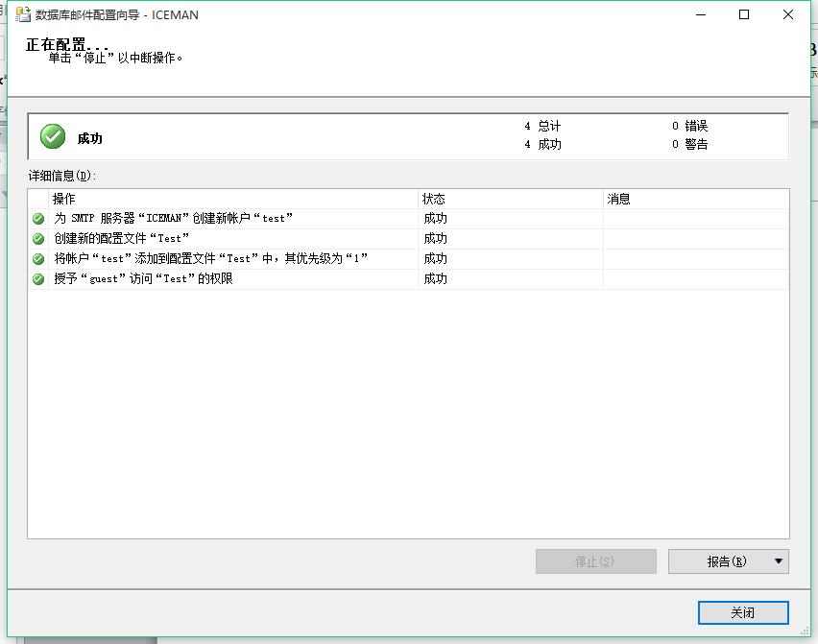Viewport: 818px width, 644px height.
Task: Click 成功 status in 创建新的配置文件 row
Action: [x=435, y=239]
